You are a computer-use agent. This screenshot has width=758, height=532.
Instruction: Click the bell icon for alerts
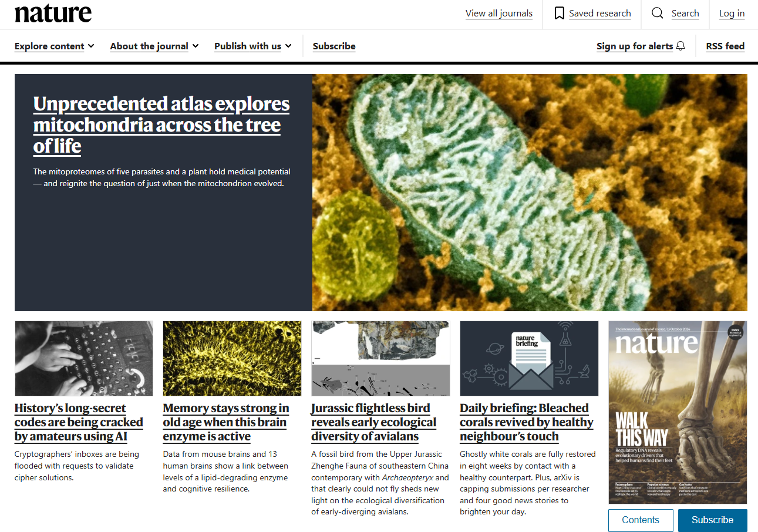(x=680, y=46)
